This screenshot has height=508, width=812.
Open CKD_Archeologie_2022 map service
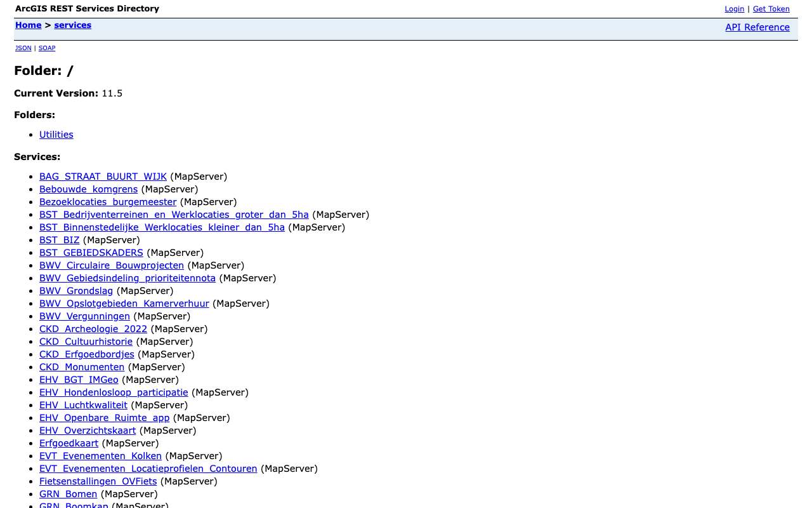click(93, 329)
